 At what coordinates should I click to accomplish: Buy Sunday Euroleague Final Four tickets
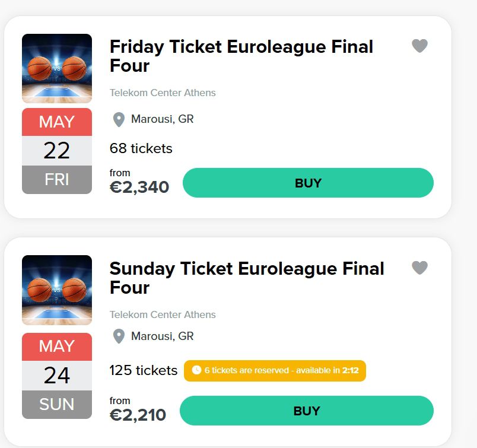point(306,411)
